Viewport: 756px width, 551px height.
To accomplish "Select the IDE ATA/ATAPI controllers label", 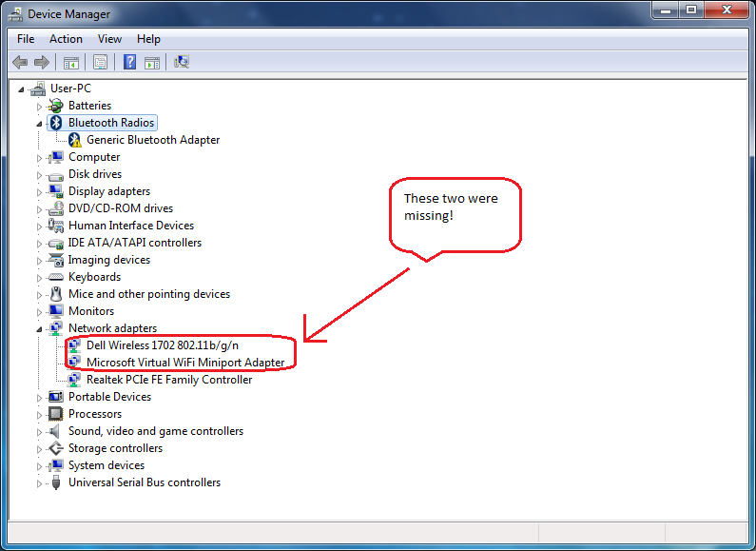I will [134, 243].
